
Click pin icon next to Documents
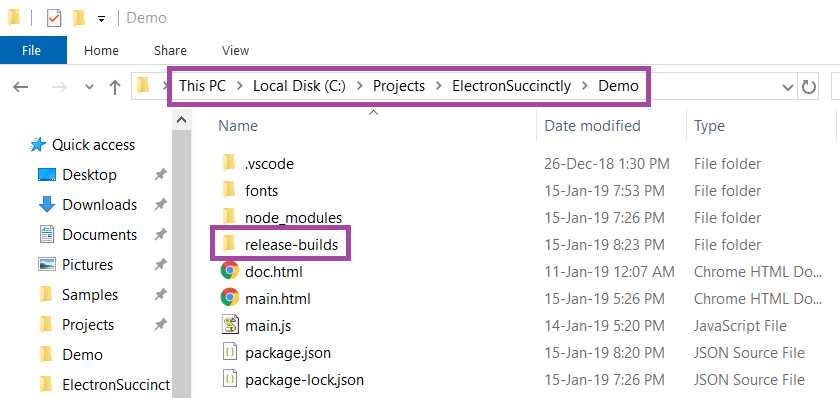pos(160,235)
